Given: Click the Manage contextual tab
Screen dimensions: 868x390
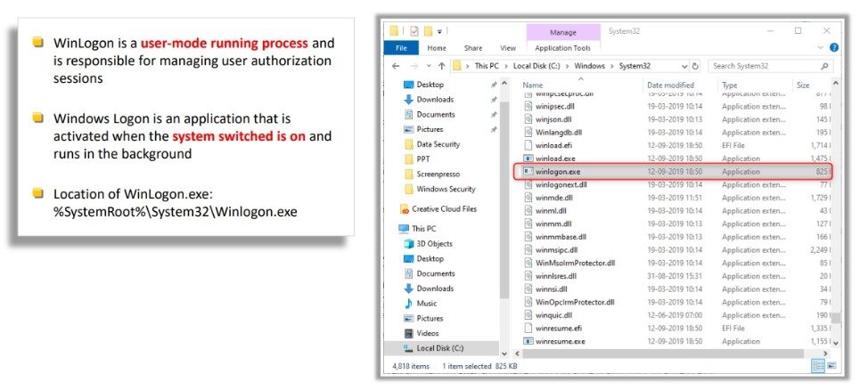Looking at the screenshot, I should [563, 33].
